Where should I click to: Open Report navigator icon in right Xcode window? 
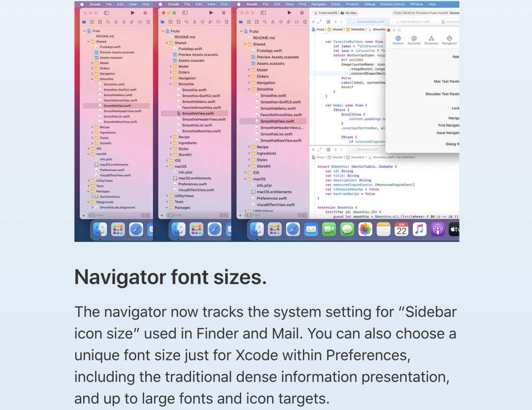click(x=305, y=21)
